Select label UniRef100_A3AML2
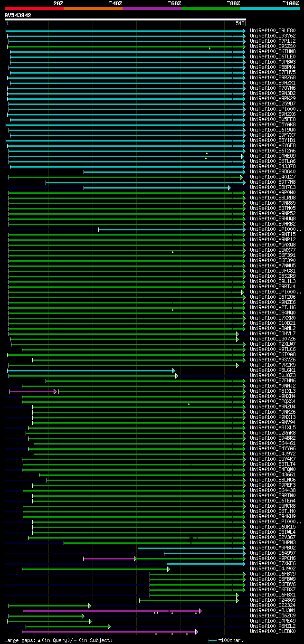304x644 pixels. [273, 329]
